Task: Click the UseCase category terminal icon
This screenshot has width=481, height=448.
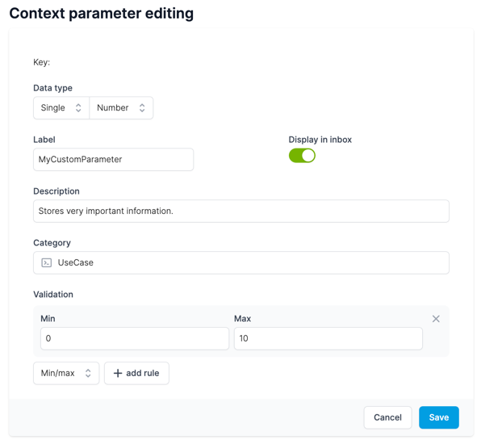Action: click(46, 262)
